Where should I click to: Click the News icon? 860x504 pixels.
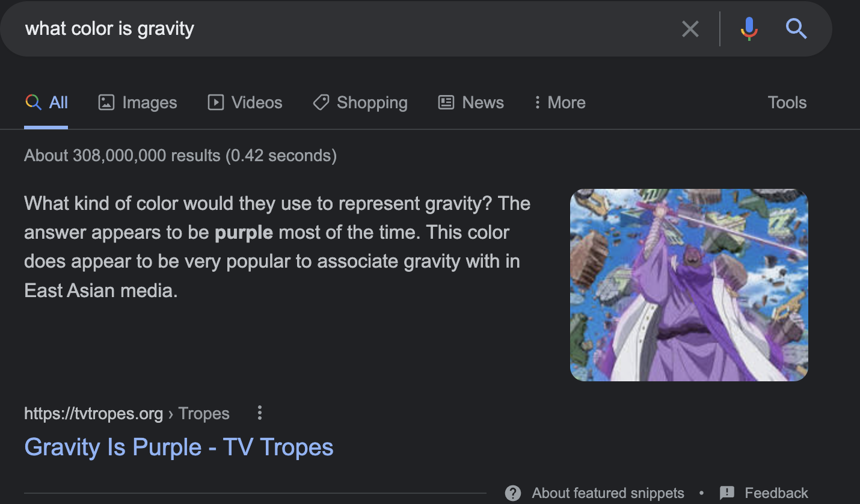pyautogui.click(x=446, y=102)
